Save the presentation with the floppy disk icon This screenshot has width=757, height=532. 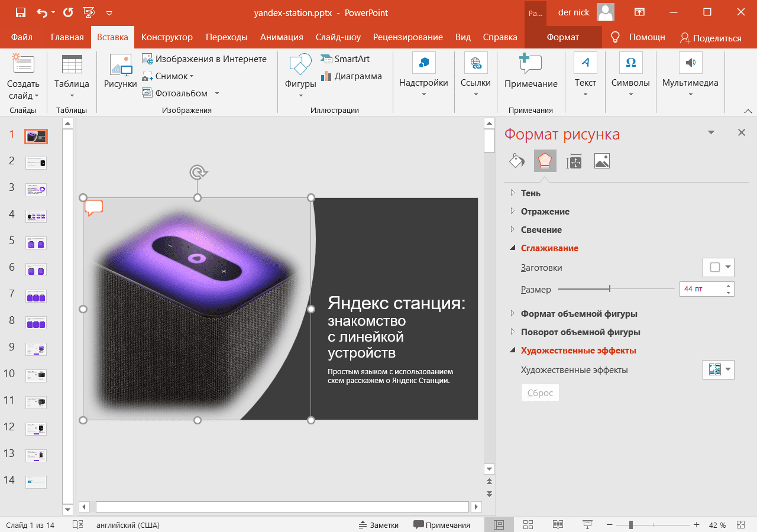(20, 12)
